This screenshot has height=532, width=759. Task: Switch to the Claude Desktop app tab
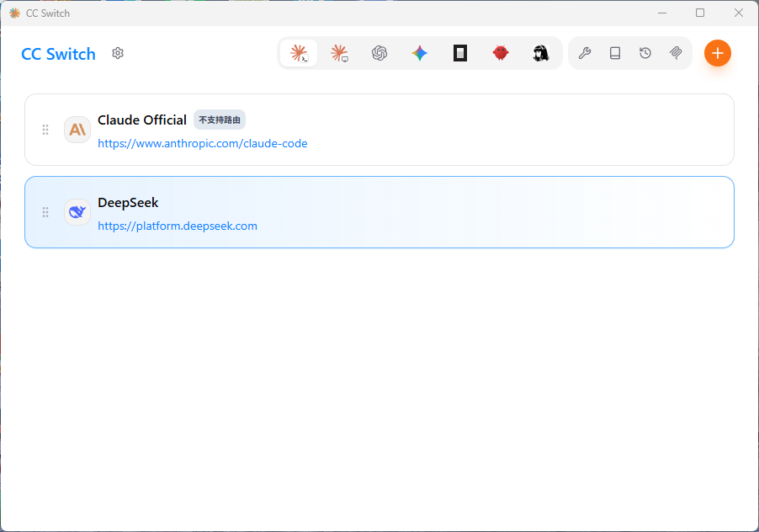click(x=339, y=53)
